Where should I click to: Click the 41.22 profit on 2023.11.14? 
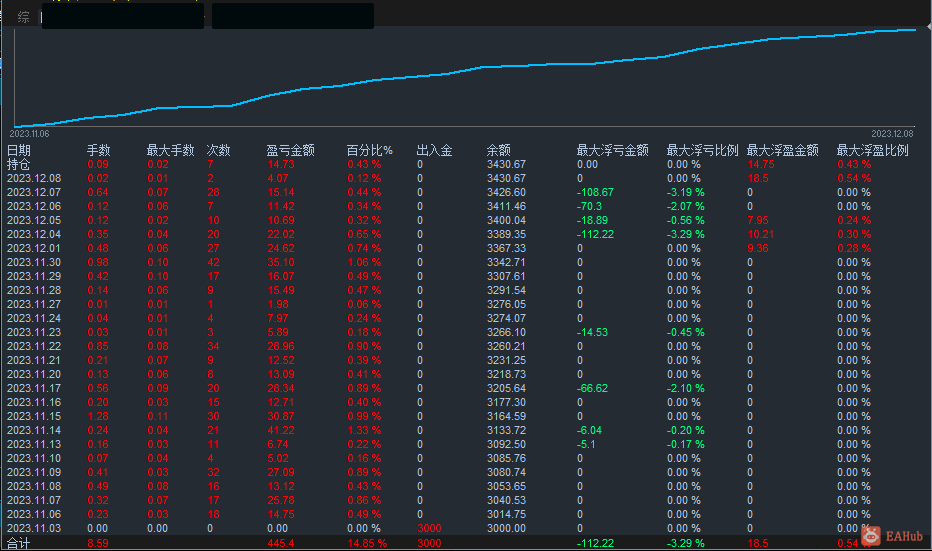(x=281, y=430)
